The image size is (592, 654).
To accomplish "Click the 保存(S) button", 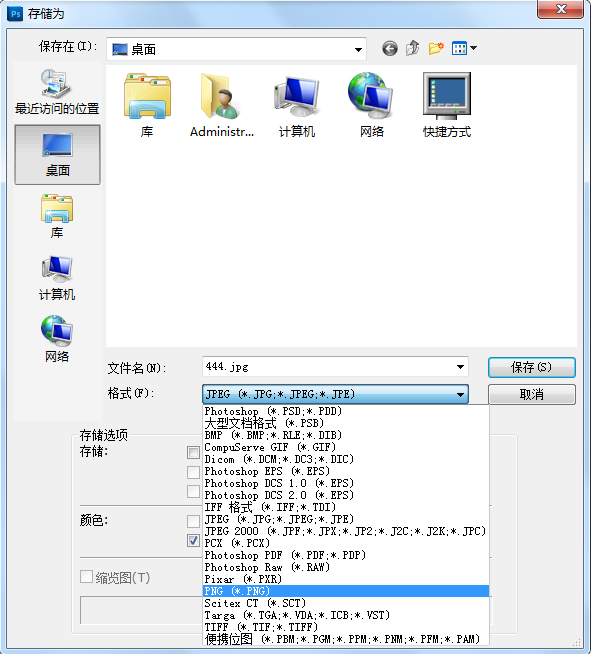I will (x=532, y=367).
